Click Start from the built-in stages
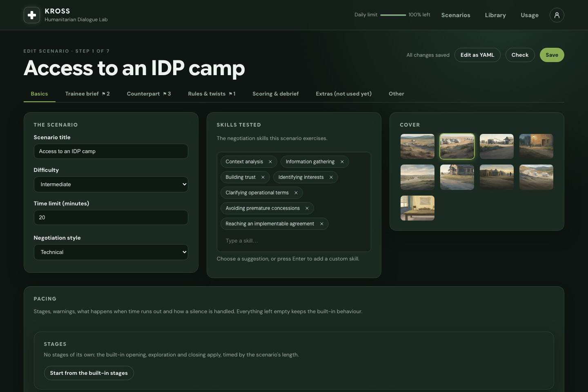The height and width of the screenshot is (392, 588). (89, 373)
